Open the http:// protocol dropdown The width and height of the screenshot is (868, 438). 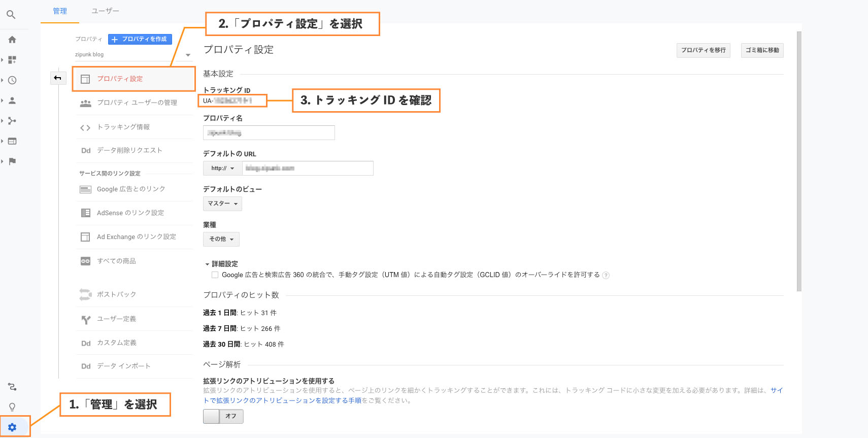point(223,168)
